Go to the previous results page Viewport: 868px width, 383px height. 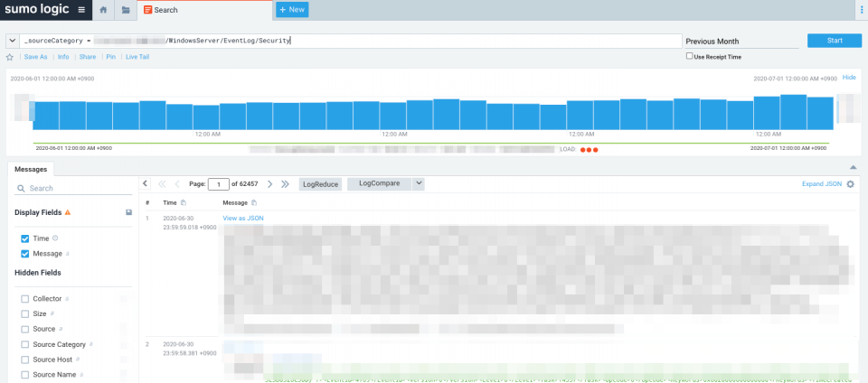pyautogui.click(x=177, y=184)
